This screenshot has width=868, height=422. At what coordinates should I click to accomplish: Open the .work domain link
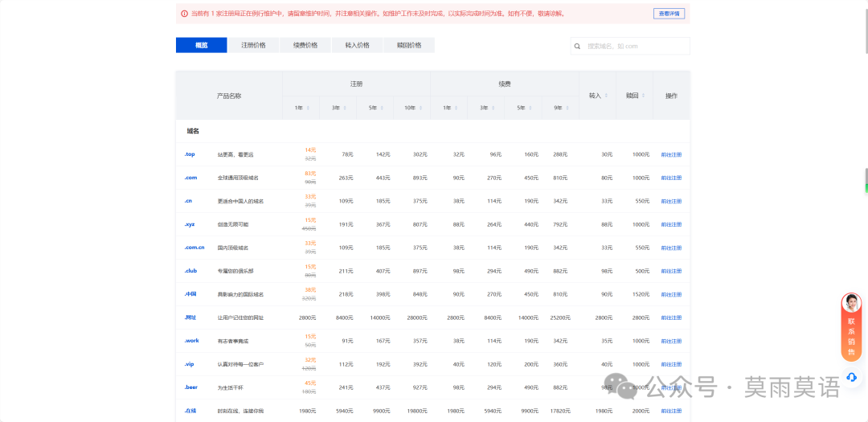191,341
